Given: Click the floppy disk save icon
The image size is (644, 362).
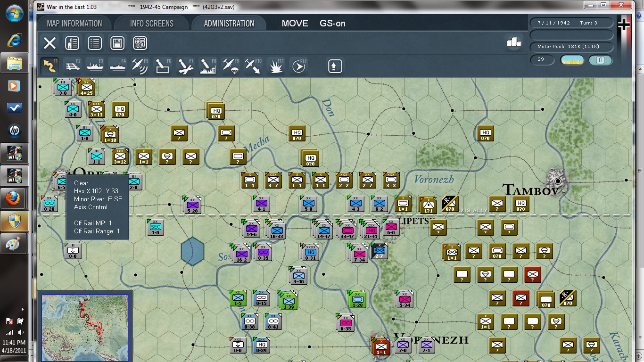Looking at the screenshot, I should point(117,43).
